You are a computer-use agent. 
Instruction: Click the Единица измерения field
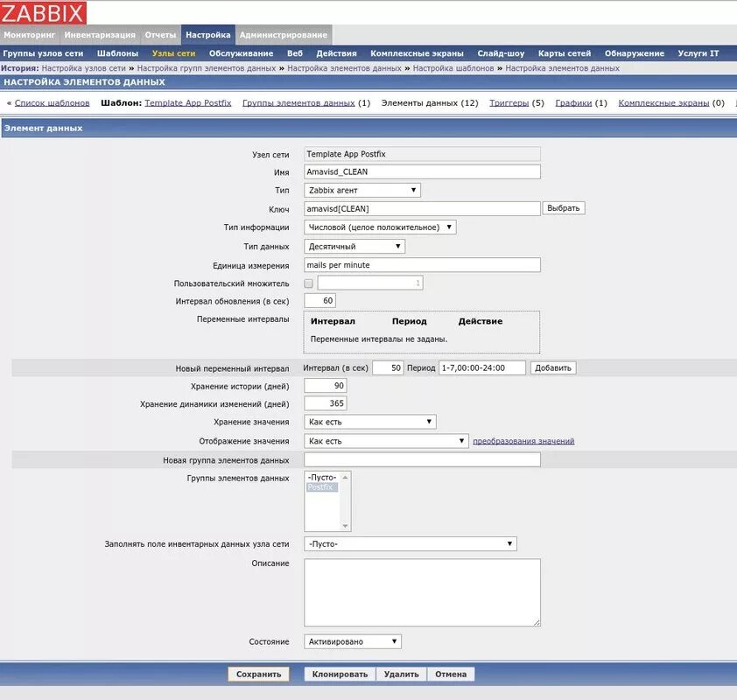(422, 265)
